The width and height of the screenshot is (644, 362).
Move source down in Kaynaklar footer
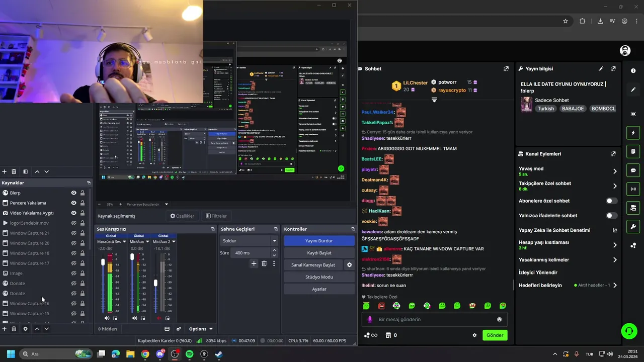[x=46, y=329]
